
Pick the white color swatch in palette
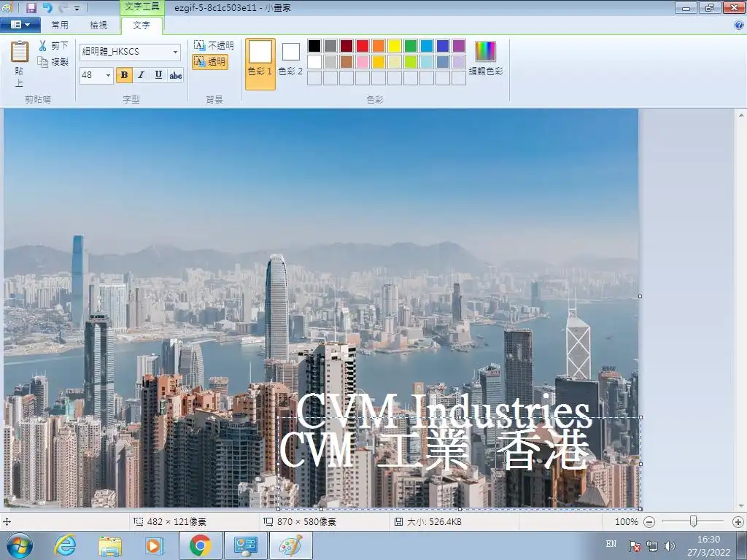(x=314, y=62)
